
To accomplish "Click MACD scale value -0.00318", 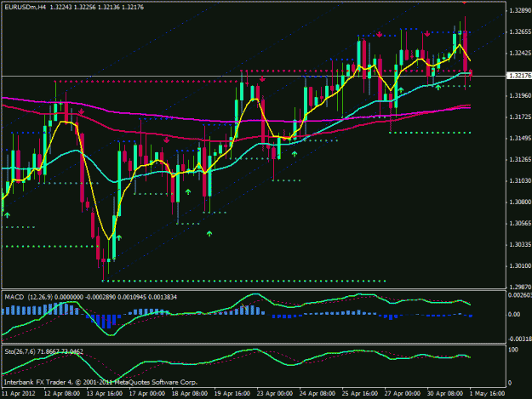I will [519, 339].
